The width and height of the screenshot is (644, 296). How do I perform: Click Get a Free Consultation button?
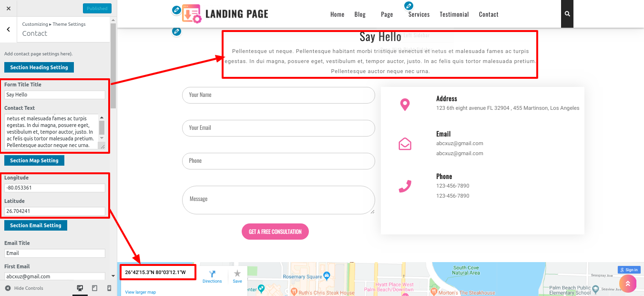(275, 232)
